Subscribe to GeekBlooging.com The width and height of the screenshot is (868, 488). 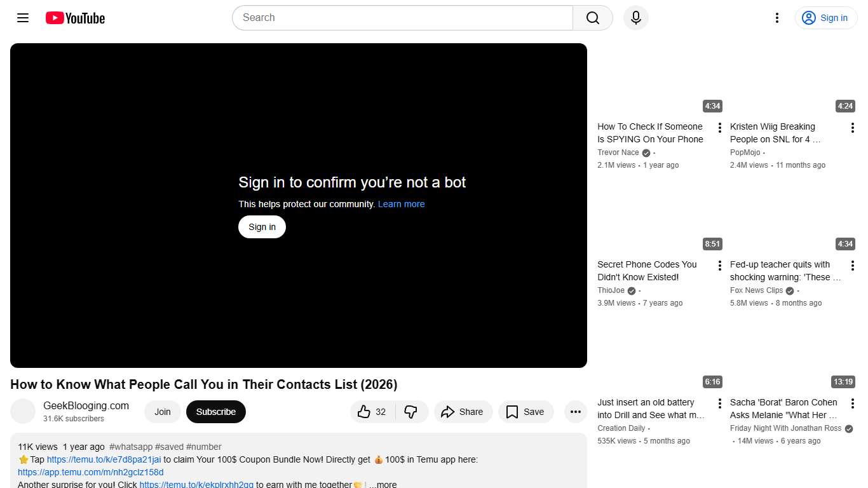(215, 412)
